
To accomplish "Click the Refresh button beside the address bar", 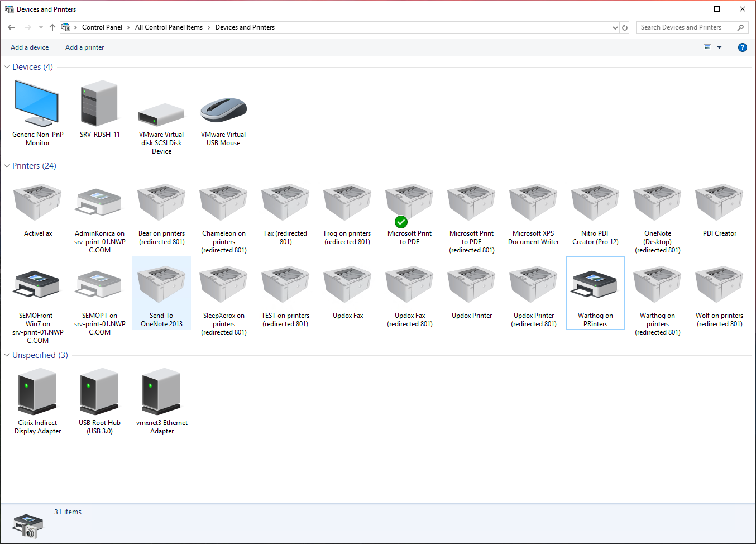I will (625, 27).
